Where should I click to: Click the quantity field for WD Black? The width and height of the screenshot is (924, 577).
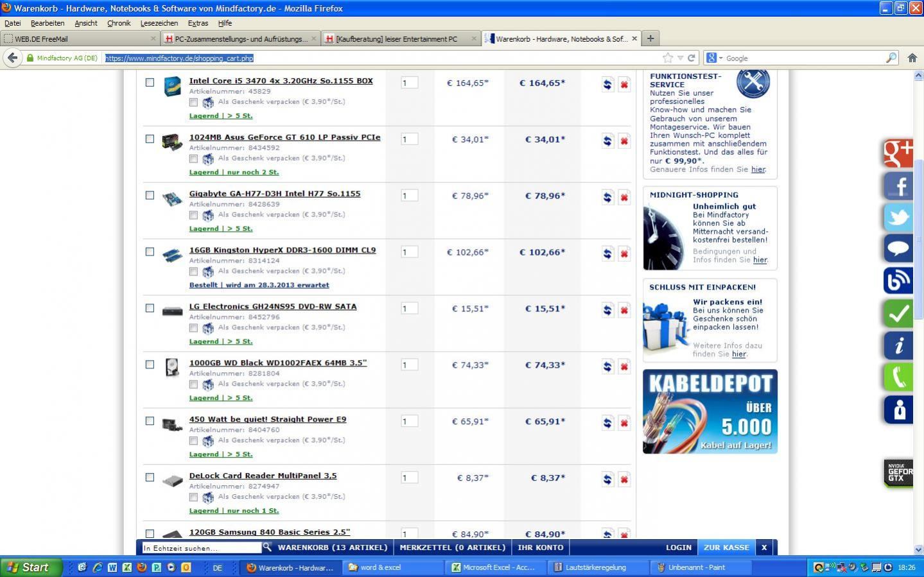(x=409, y=365)
